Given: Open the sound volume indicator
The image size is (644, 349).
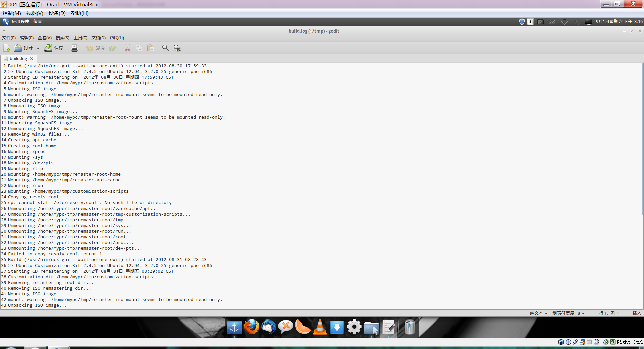Looking at the screenshot, I should point(576,22).
